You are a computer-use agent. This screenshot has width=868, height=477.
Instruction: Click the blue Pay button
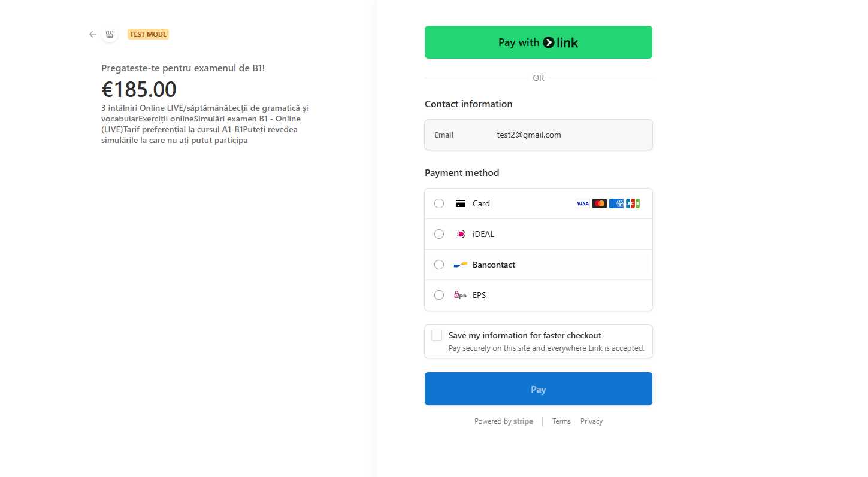coord(538,389)
